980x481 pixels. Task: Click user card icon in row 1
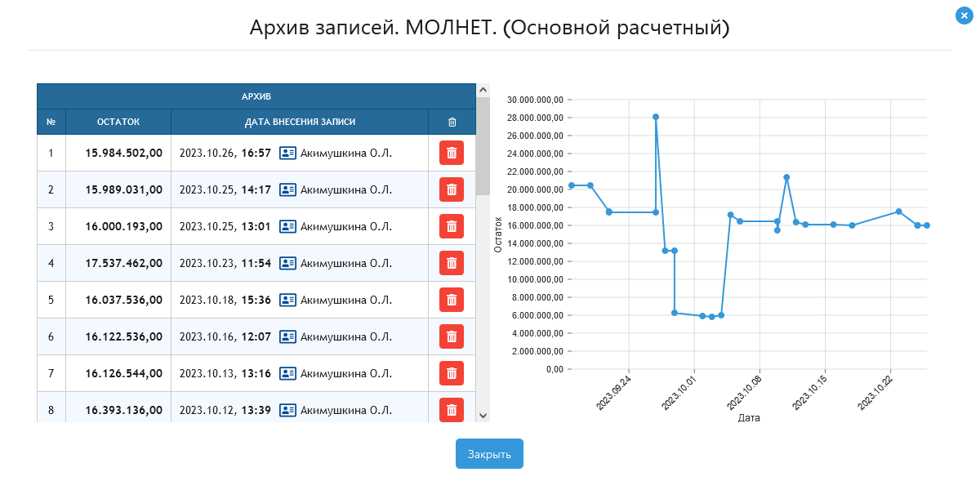(287, 153)
